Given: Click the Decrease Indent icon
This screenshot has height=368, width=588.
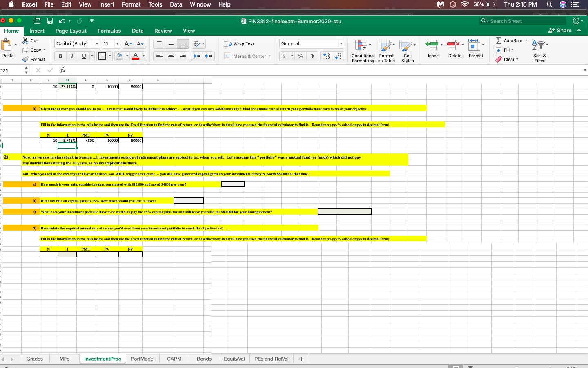Looking at the screenshot, I should coord(196,56).
